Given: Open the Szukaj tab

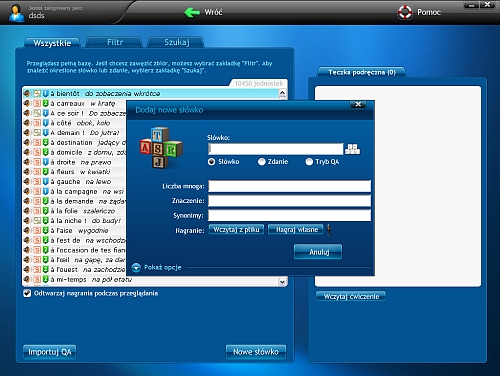Looking at the screenshot, I should [176, 42].
